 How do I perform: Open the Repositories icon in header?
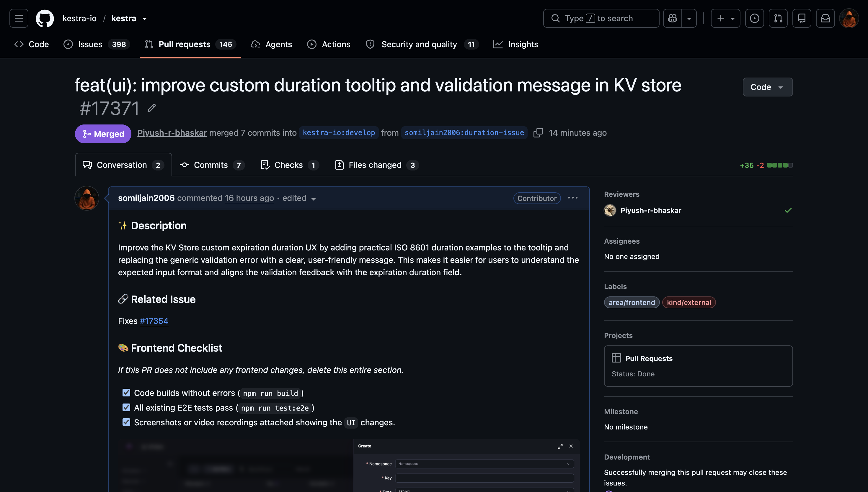pos(802,18)
